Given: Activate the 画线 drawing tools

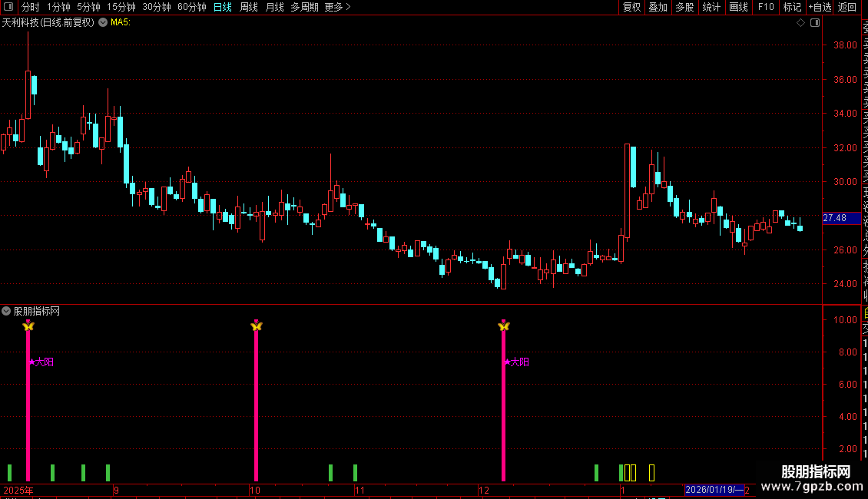Looking at the screenshot, I should 738,7.
